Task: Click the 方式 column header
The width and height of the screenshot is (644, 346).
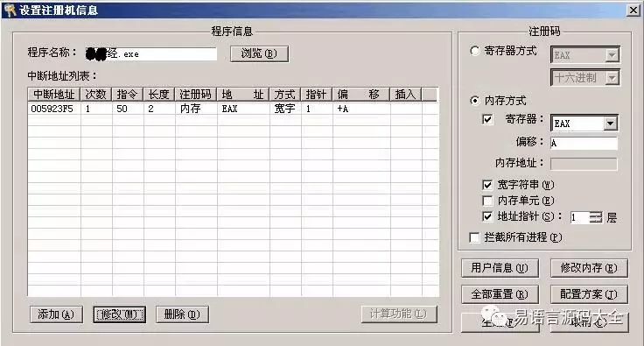Action: pos(285,95)
